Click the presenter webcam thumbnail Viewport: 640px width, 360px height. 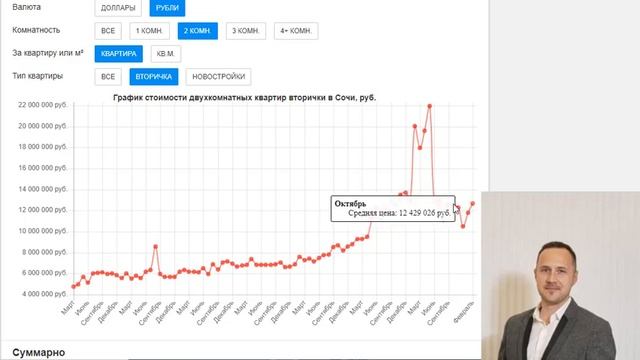point(560,276)
